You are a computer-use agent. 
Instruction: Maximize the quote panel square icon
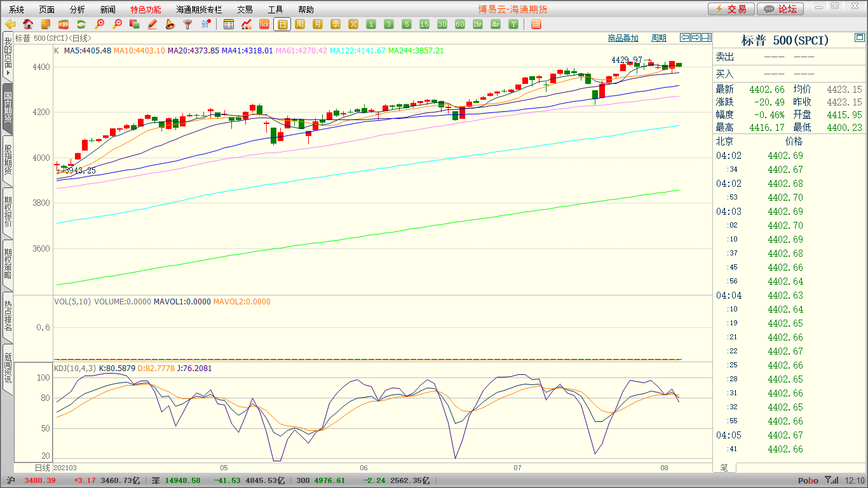coord(860,39)
